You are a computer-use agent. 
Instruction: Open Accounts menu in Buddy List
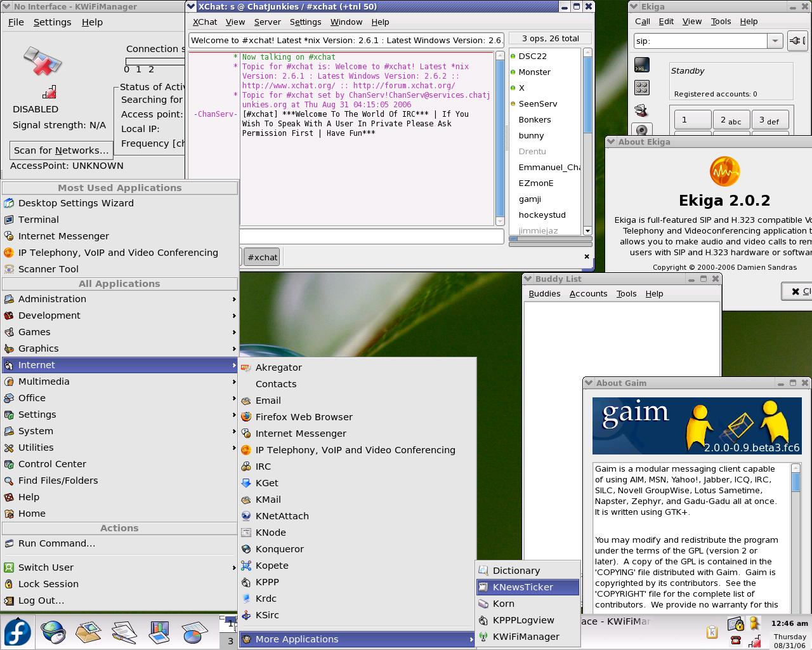[x=588, y=293]
